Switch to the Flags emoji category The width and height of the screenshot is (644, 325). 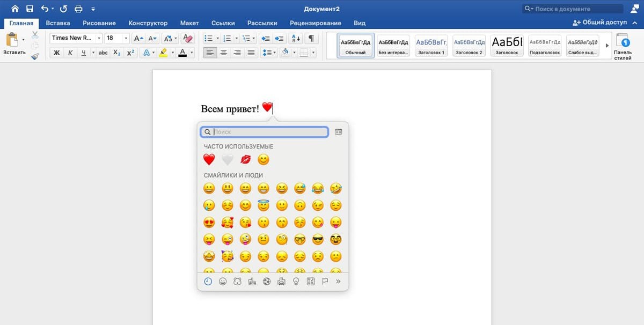click(x=325, y=282)
